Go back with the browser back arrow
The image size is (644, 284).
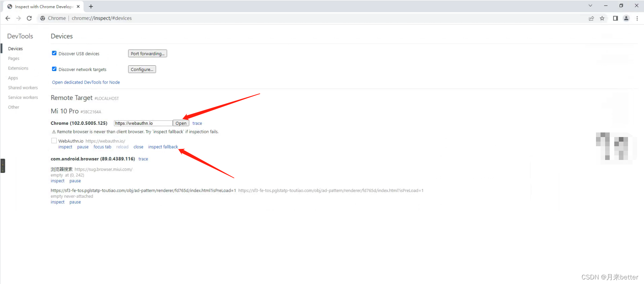8,18
